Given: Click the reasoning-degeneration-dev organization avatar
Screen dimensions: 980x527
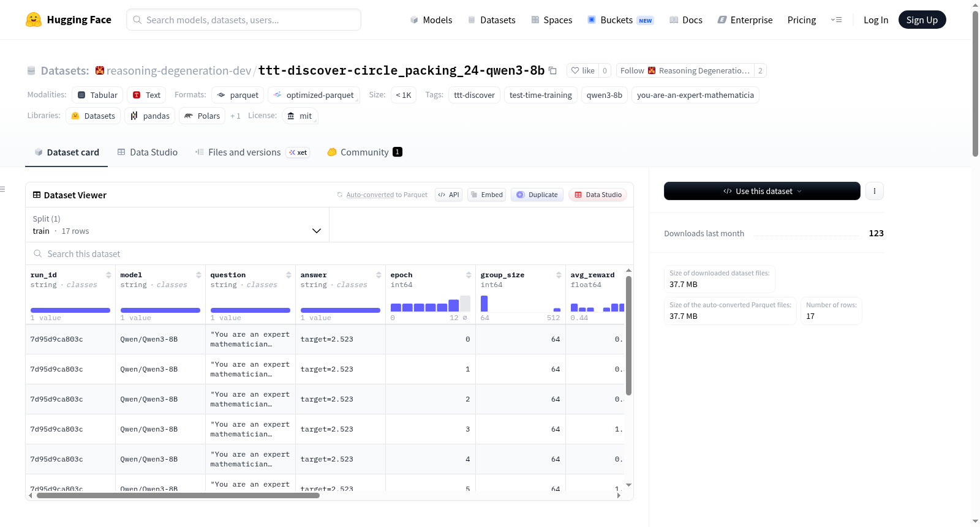Looking at the screenshot, I should (x=100, y=70).
